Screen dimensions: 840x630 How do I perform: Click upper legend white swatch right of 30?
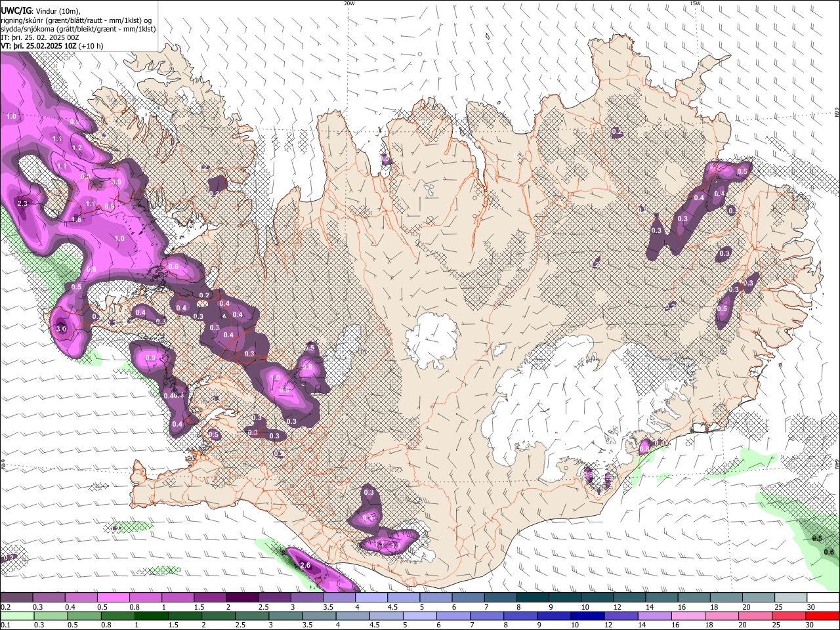[823, 597]
